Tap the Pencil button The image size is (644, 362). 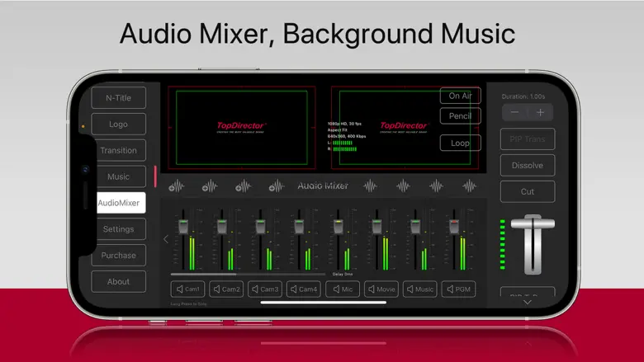[461, 115]
